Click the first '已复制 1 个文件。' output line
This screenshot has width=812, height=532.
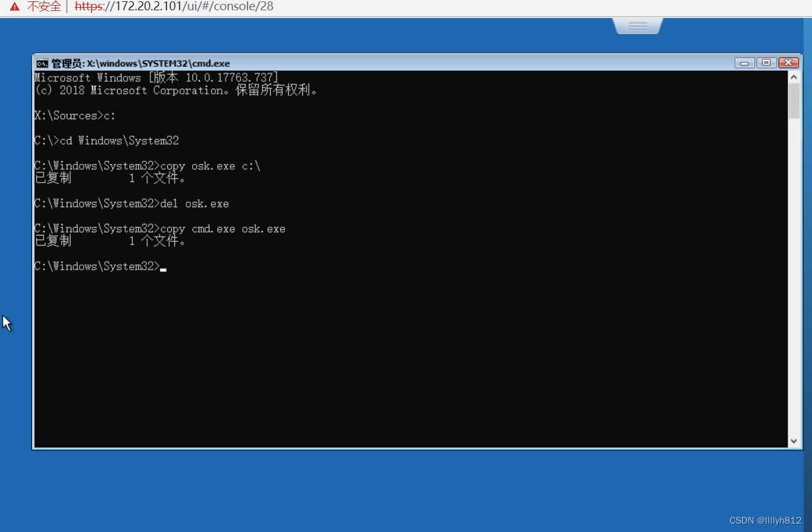[111, 178]
